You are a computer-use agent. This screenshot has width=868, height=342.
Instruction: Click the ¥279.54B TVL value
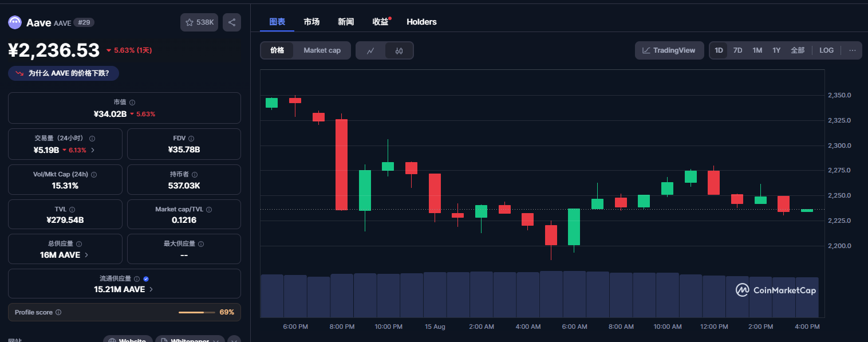tap(65, 220)
